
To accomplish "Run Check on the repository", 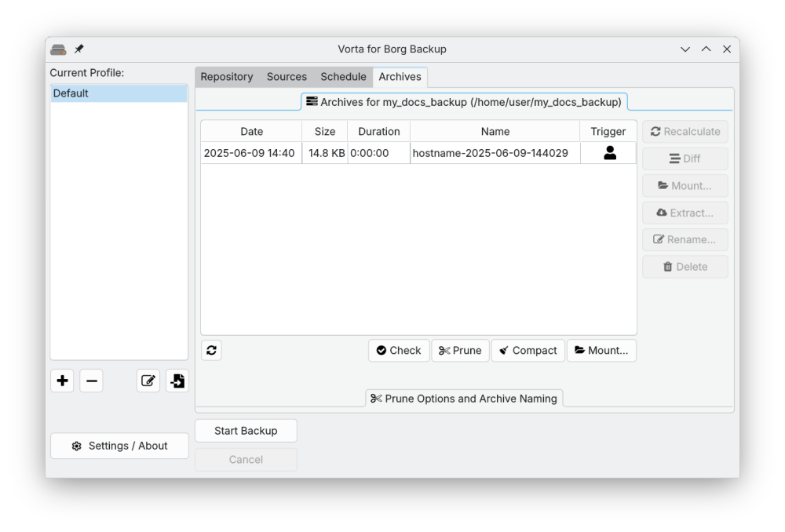I will 399,351.
